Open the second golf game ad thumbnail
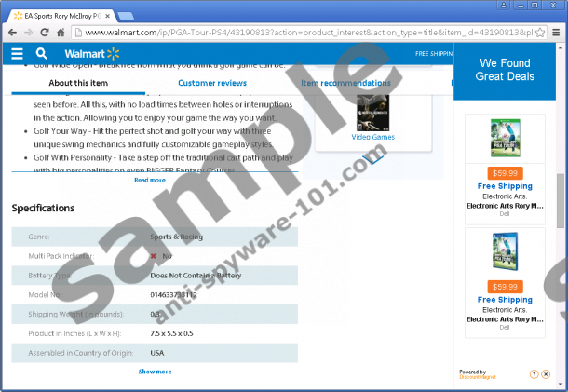 [x=505, y=251]
